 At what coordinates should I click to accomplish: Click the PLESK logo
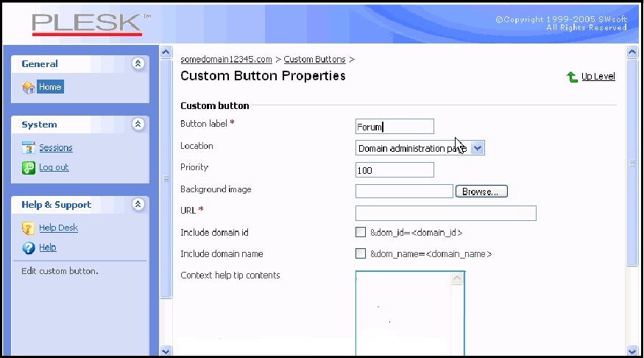pos(91,24)
